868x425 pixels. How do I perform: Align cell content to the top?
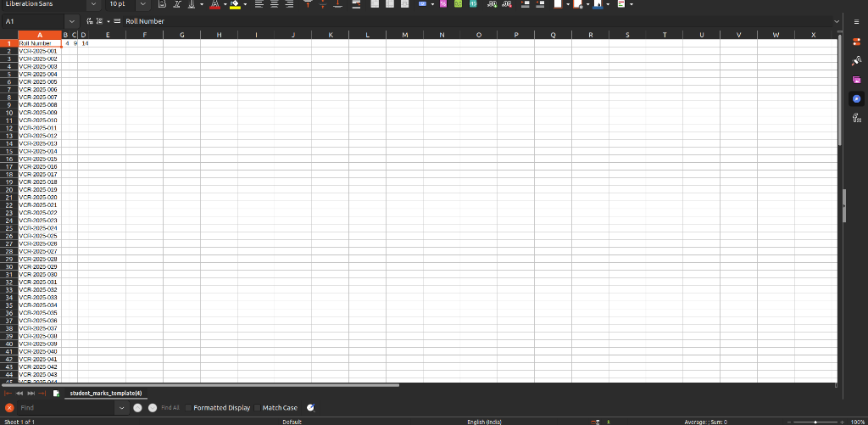click(309, 4)
